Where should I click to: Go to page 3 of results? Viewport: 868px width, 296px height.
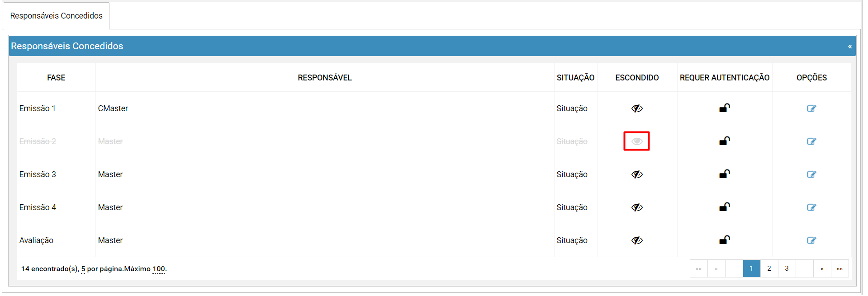[787, 268]
